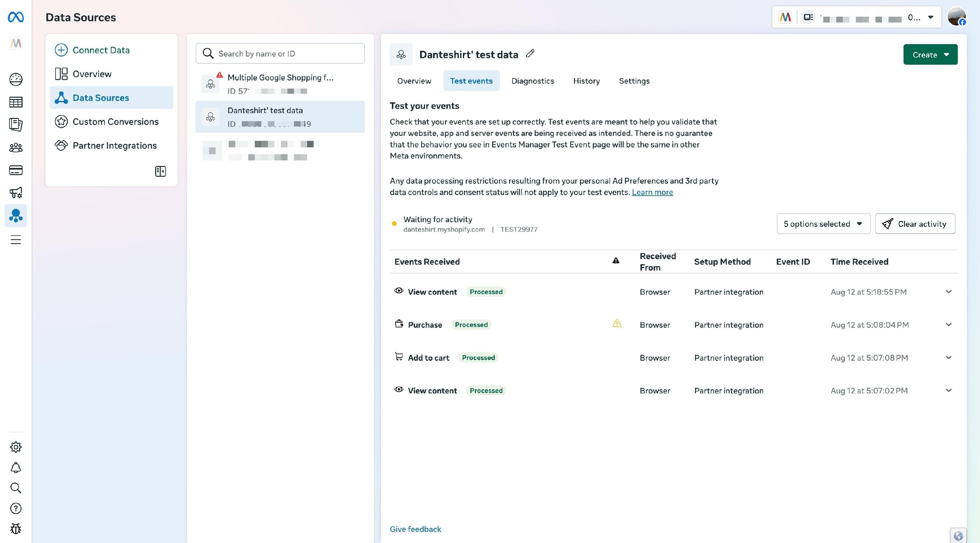
Task: Open the Create dropdown button
Action: 930,55
